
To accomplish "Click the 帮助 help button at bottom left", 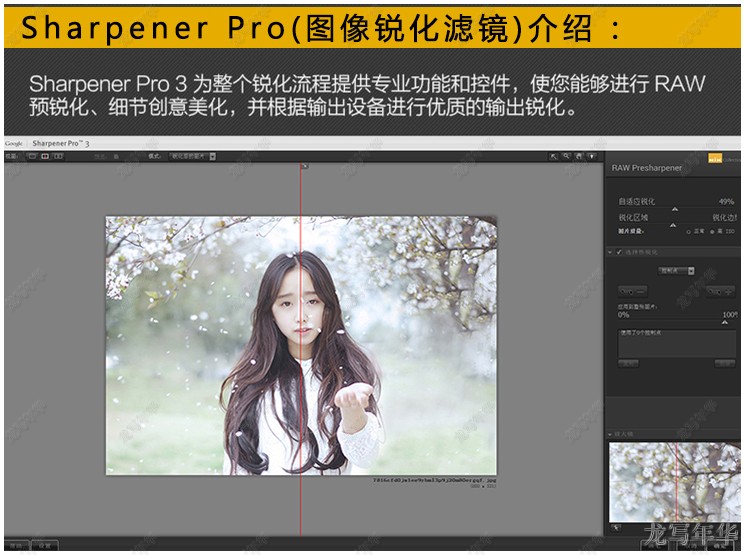I will [x=17, y=545].
